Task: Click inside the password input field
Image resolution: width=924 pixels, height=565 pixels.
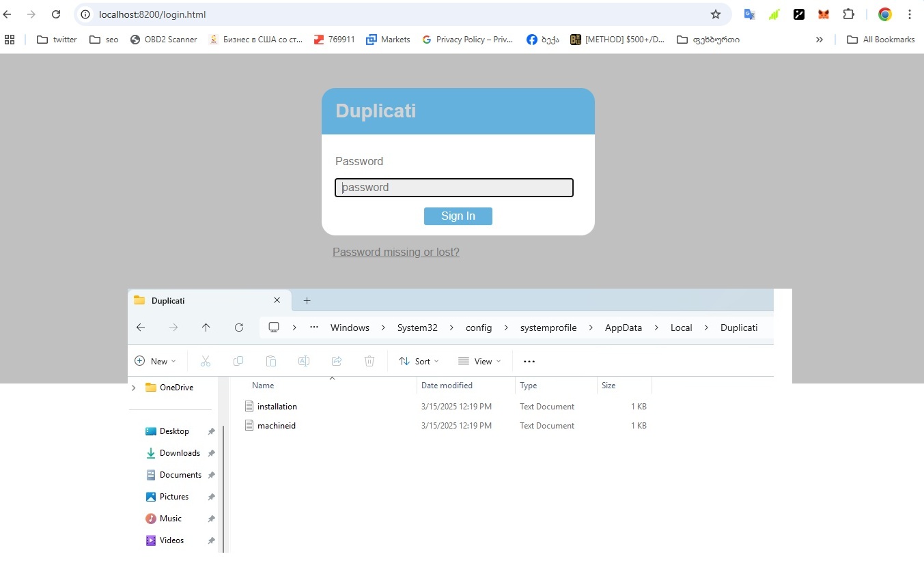Action: coord(453,187)
